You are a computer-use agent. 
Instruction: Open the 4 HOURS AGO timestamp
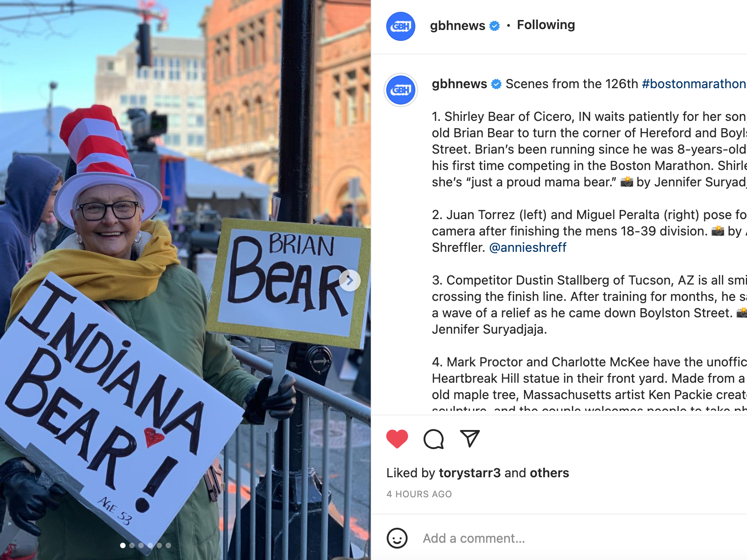pos(419,494)
